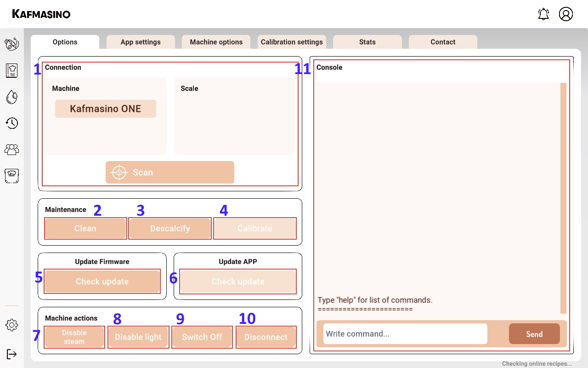Start the Clean maintenance routine
Image resolution: width=588 pixels, height=368 pixels.
tap(85, 228)
